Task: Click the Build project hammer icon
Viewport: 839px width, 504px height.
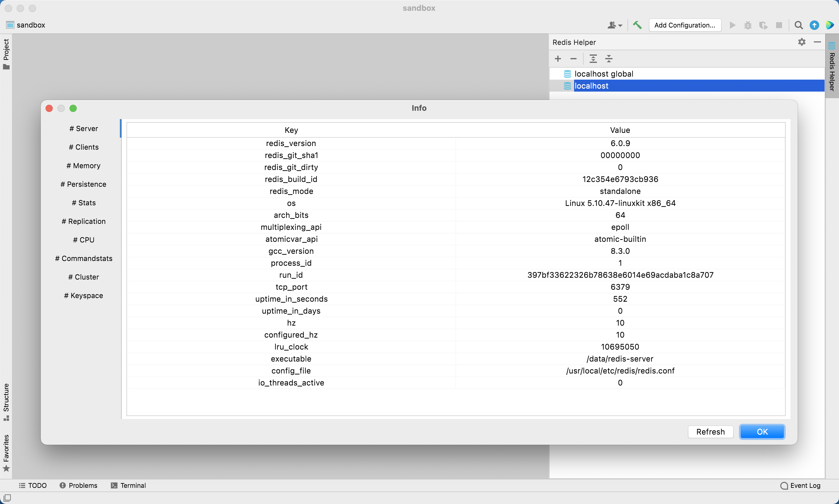Action: 637,25
